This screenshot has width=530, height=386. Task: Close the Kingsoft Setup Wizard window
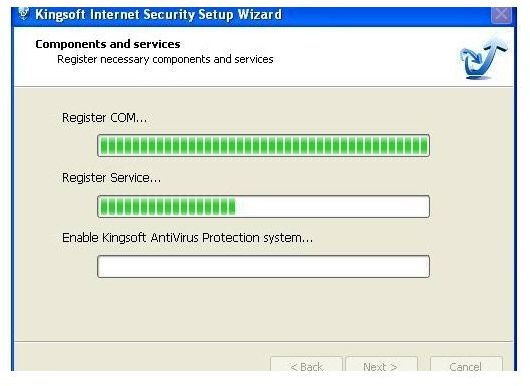click(501, 15)
